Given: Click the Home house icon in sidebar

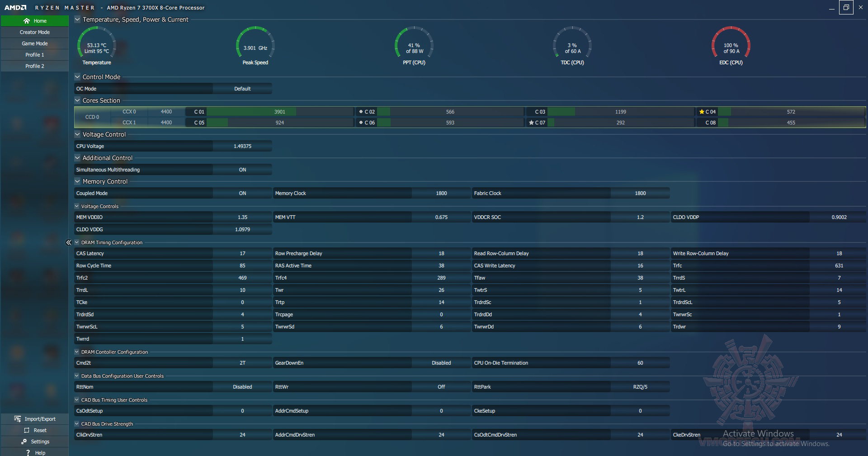Looking at the screenshot, I should [x=27, y=21].
